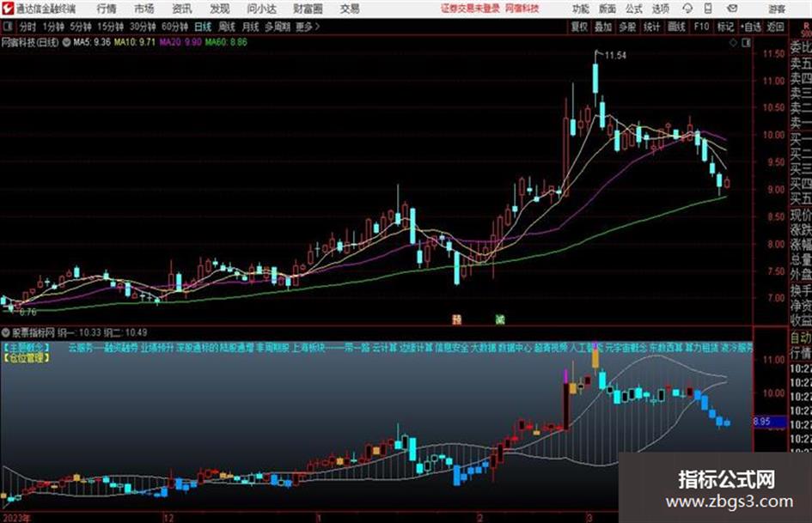Switch to 60分钟 period tab
Viewport: 812px width, 523px height.
[x=174, y=27]
